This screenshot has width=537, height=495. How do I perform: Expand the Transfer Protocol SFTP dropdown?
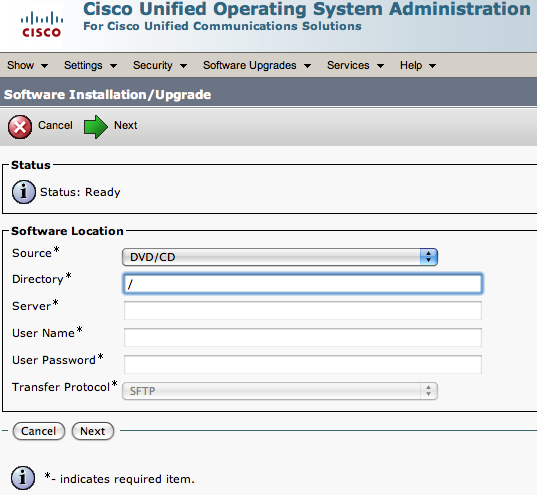[x=280, y=391]
